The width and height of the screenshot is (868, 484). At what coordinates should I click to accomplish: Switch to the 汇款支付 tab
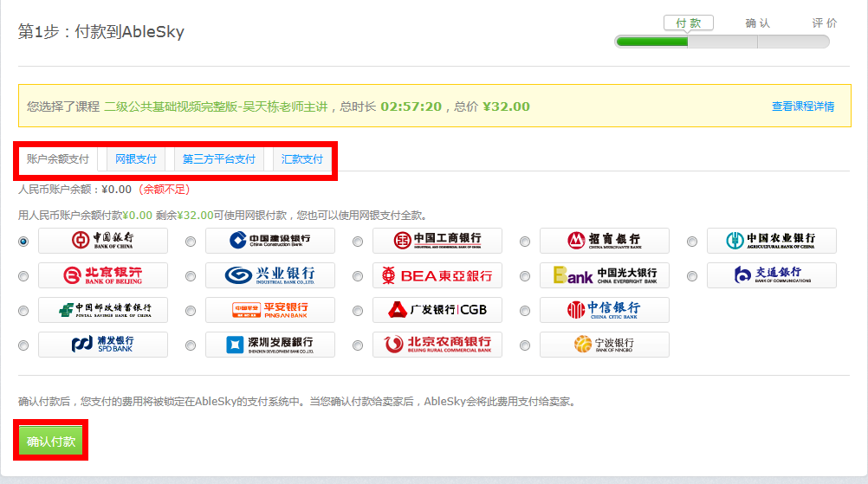(x=301, y=159)
